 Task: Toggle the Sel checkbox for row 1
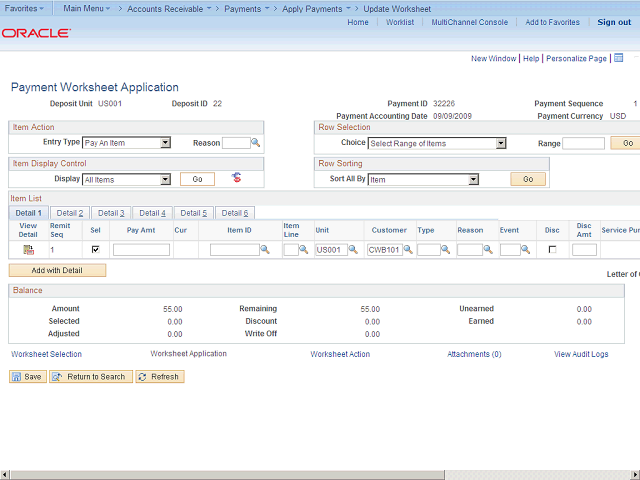coord(95,249)
